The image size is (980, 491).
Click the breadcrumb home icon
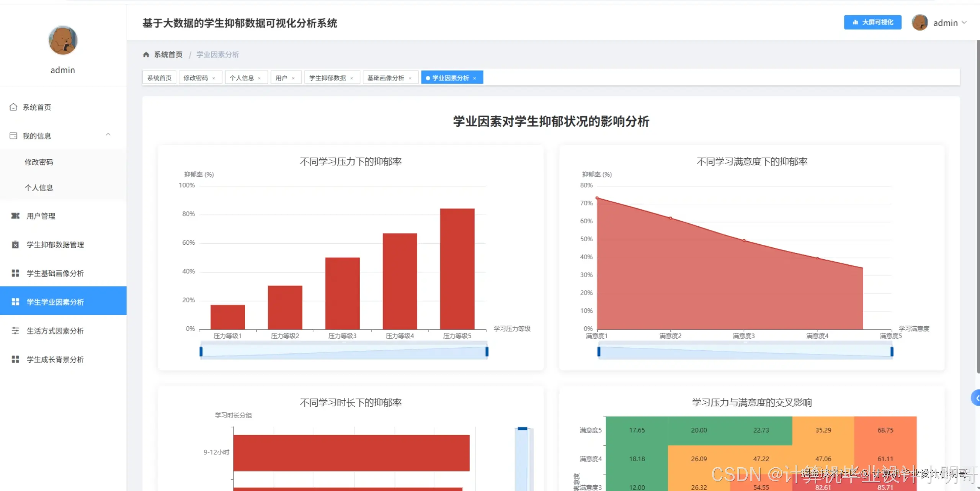coord(146,55)
